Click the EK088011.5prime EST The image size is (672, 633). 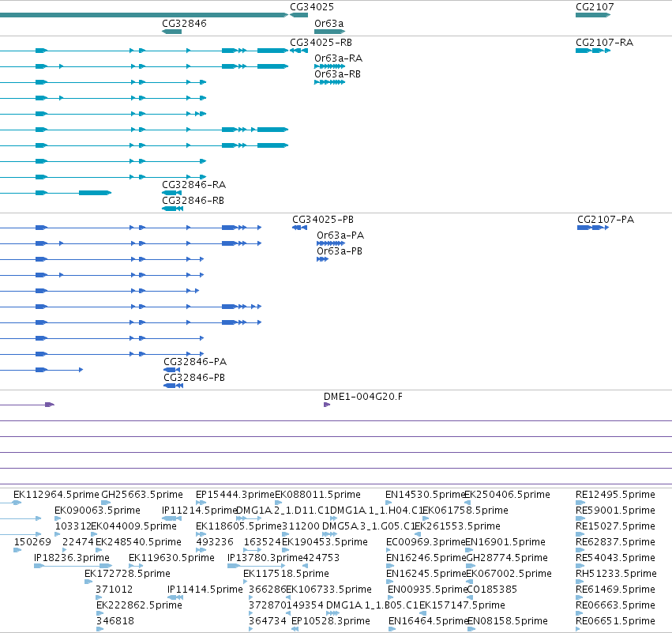pyautogui.click(x=279, y=503)
